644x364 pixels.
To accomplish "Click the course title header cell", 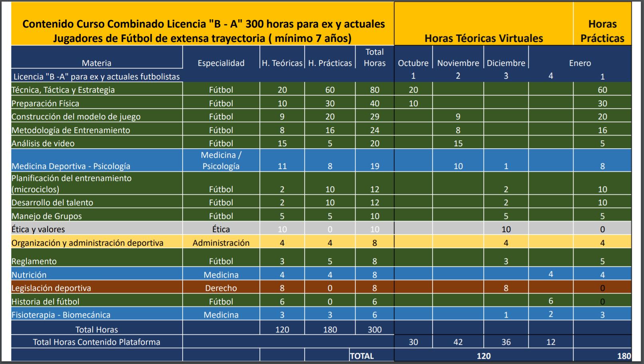I will tap(203, 24).
